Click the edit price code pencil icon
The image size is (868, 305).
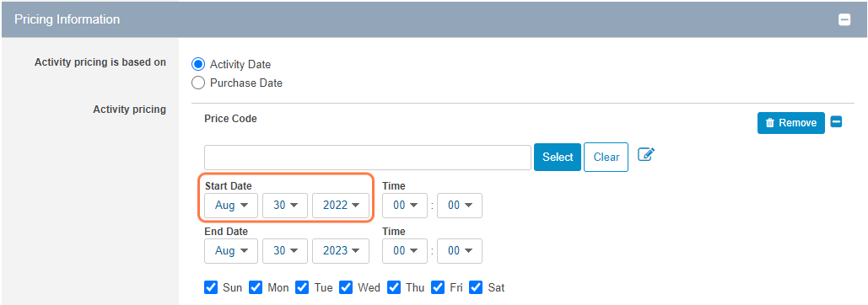(646, 154)
